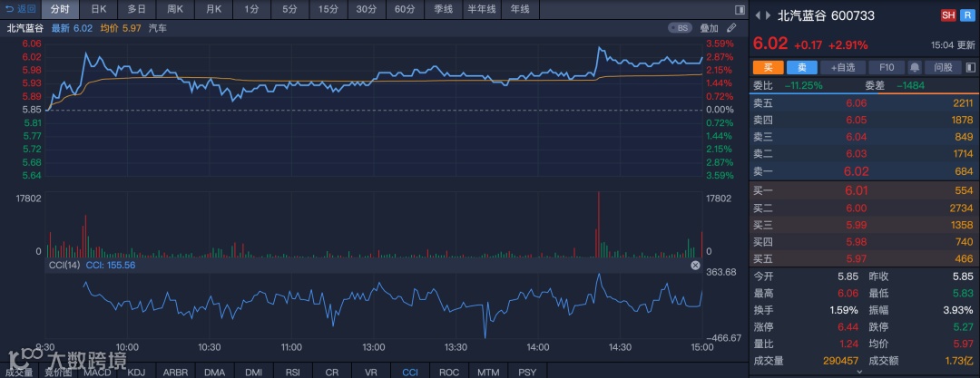Switch to the 多日 chart tab
This screenshot has width=980, height=378.
point(136,9)
